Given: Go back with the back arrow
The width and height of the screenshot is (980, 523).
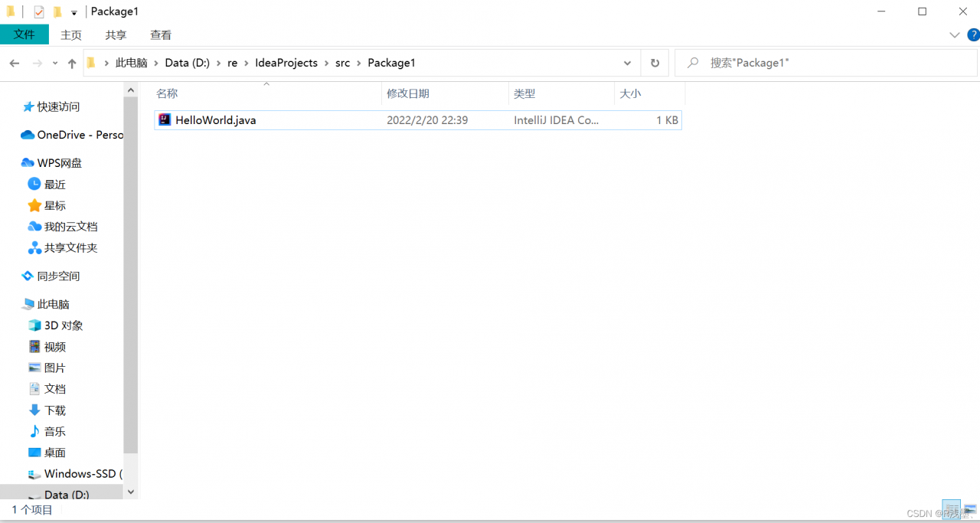Looking at the screenshot, I should click(15, 63).
